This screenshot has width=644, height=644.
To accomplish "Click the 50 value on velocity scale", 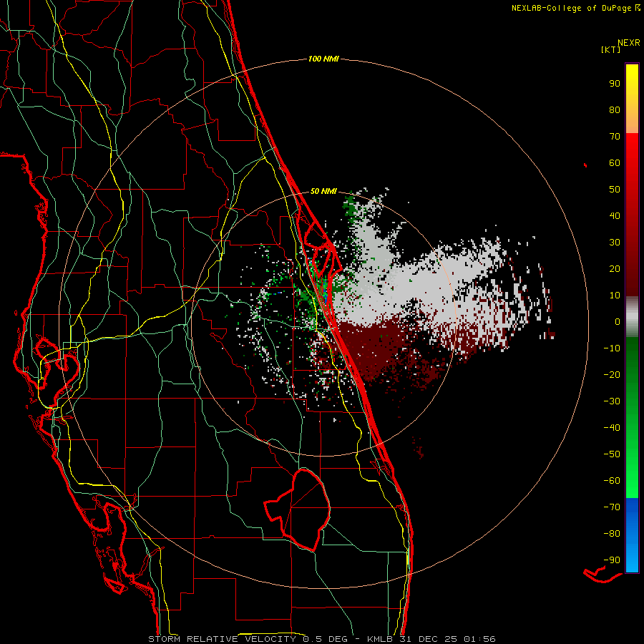I will point(615,190).
